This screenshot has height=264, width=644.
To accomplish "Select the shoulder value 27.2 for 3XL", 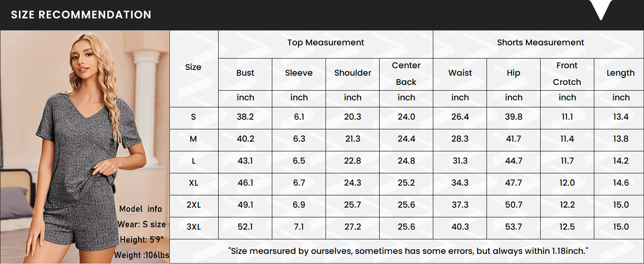I will tap(352, 227).
